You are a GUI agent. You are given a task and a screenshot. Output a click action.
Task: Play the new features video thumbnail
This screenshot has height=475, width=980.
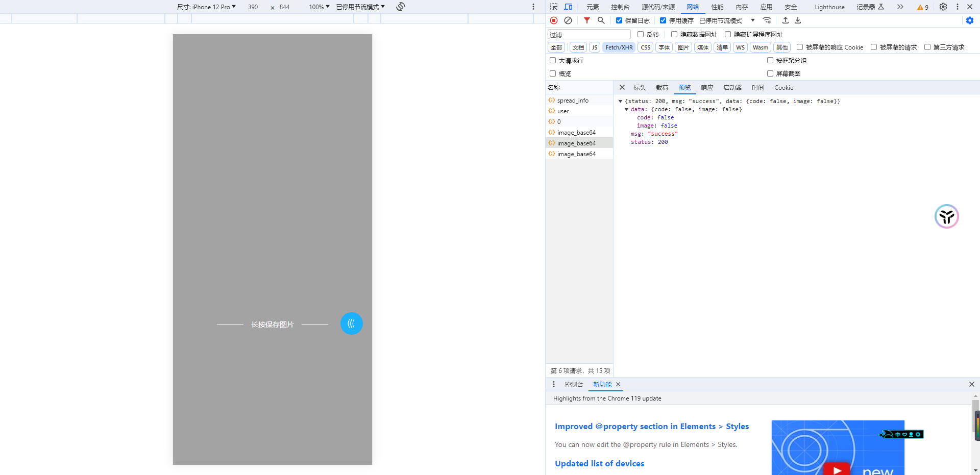point(837,469)
